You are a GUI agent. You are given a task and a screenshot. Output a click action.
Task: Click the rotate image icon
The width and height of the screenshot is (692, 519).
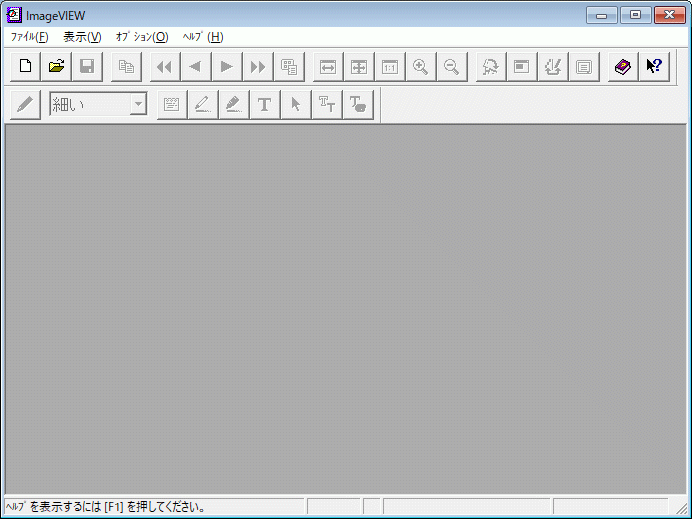(x=491, y=67)
